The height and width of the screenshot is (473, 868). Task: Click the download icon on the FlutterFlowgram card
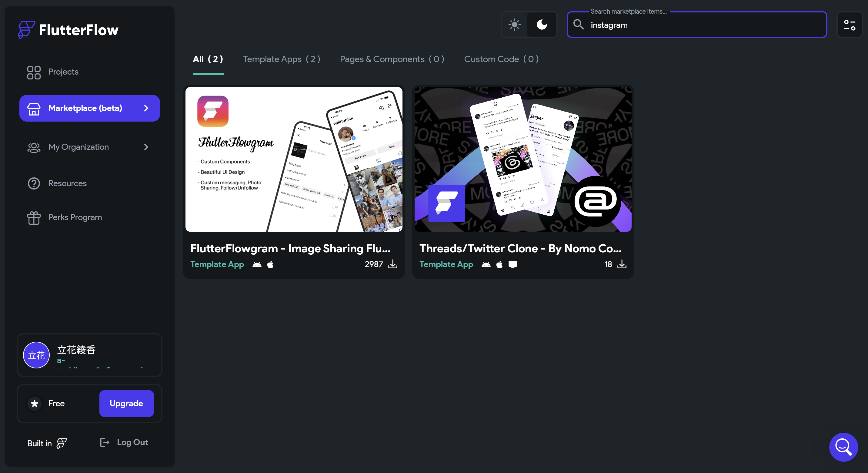tap(392, 264)
